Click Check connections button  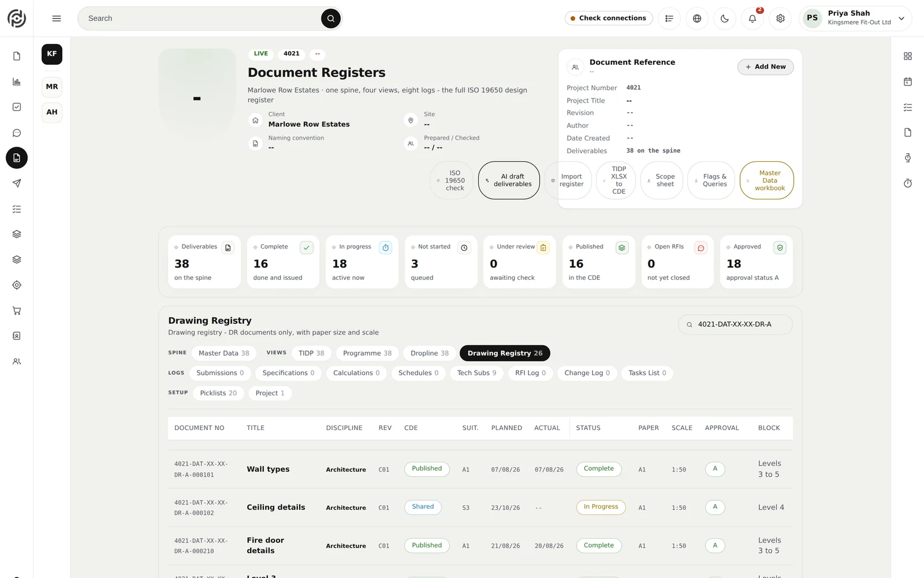coord(609,18)
